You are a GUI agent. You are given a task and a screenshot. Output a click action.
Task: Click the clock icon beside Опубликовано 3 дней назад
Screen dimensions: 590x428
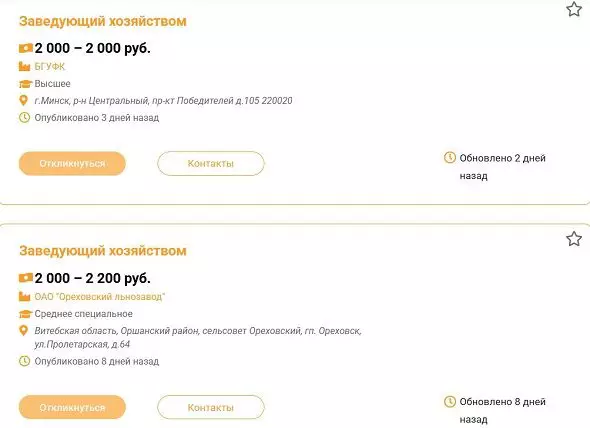click(24, 117)
